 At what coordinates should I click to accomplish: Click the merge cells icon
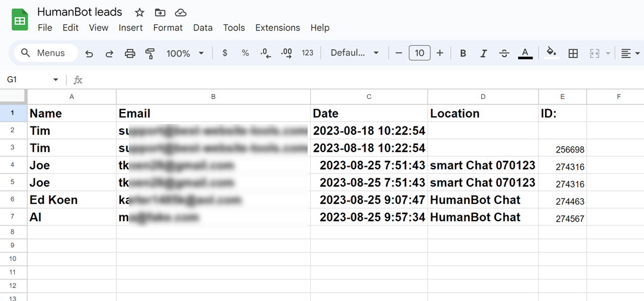(595, 54)
